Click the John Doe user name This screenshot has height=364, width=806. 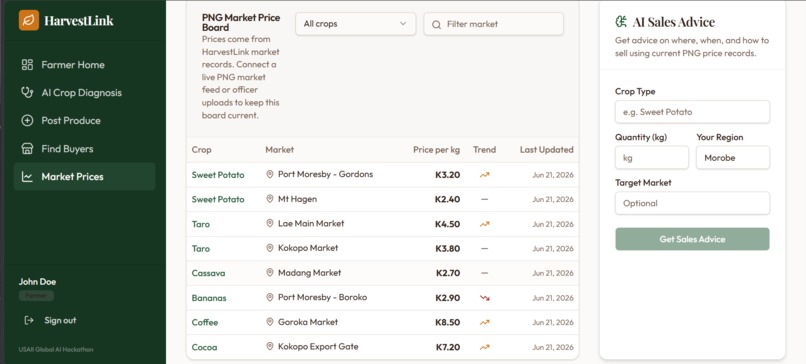click(x=38, y=282)
